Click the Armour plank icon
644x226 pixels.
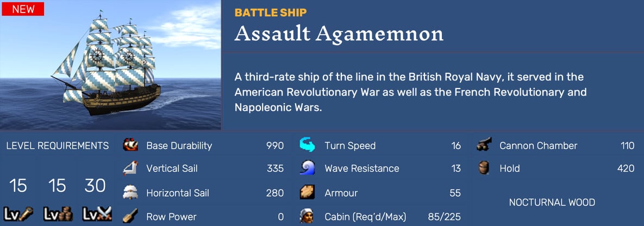[308, 192]
